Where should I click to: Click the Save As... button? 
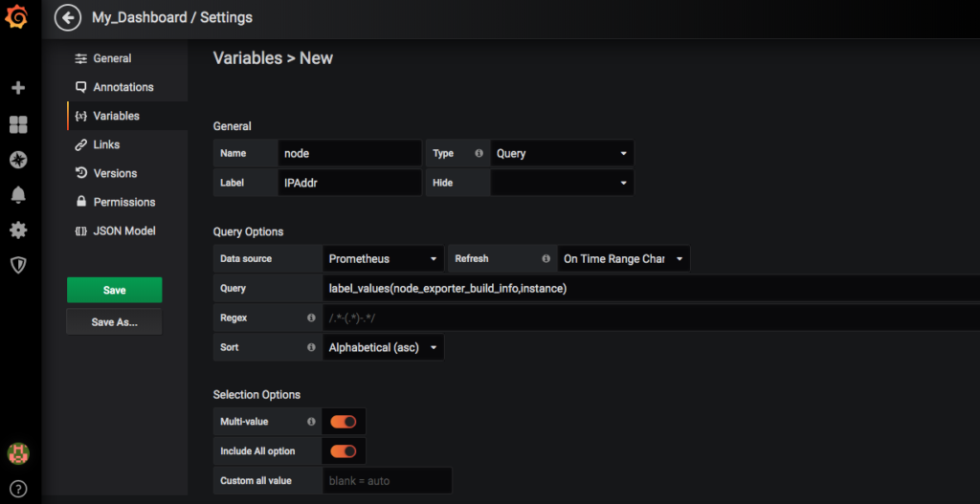point(114,322)
